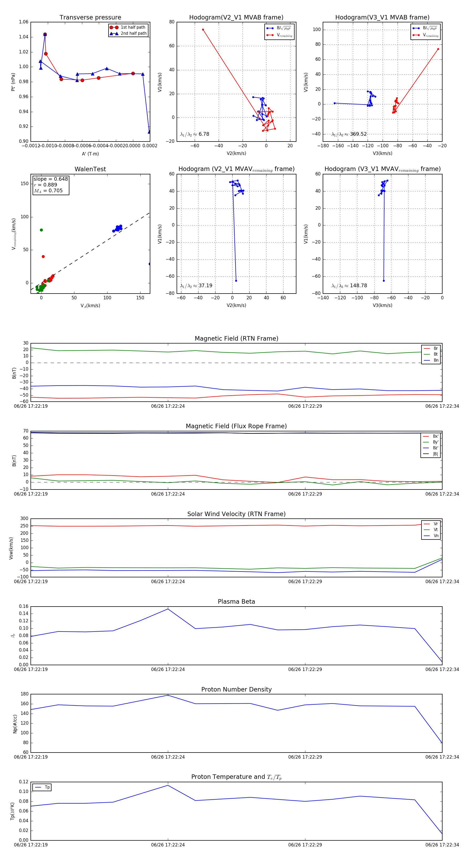The width and height of the screenshot is (473, 868).
Task: Select the Tp legend in Proton Temperature plot
Action: click(42, 788)
